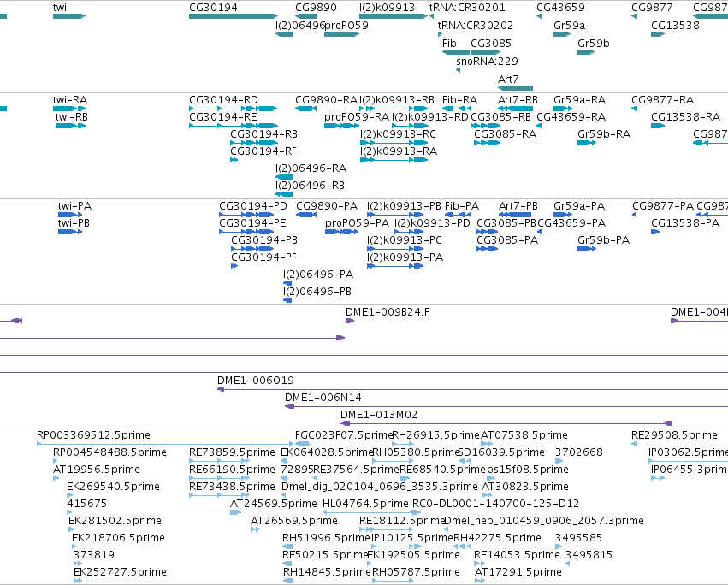Select transcript twi-RB
The width and height of the screenshot is (728, 585).
pyautogui.click(x=70, y=126)
